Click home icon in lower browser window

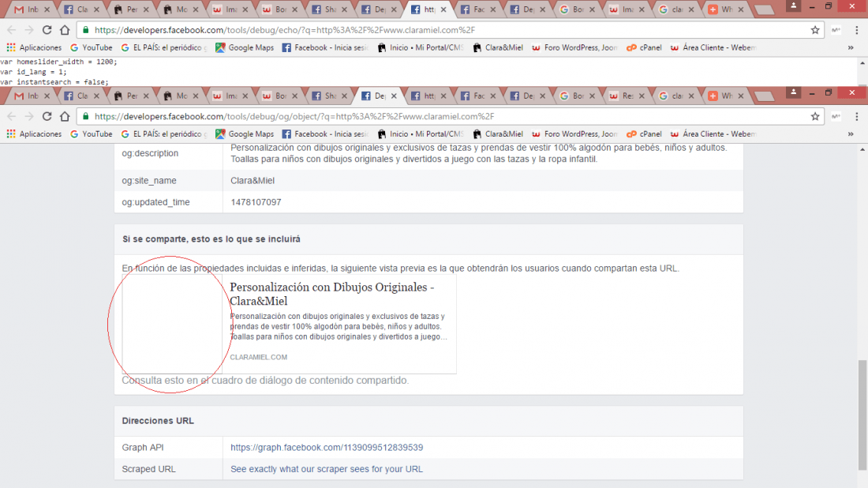pyautogui.click(x=65, y=116)
